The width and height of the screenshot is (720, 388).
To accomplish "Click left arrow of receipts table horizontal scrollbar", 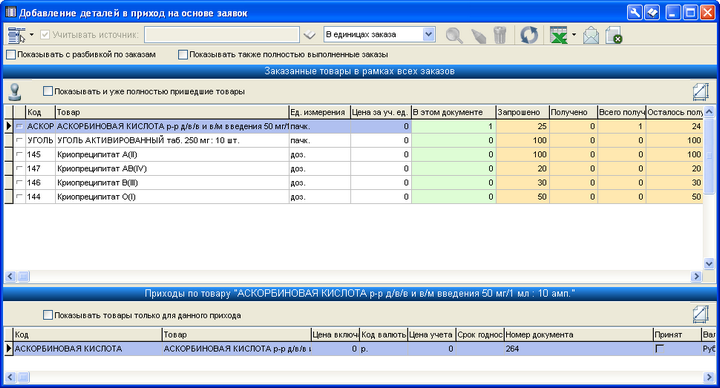I will (x=10, y=377).
